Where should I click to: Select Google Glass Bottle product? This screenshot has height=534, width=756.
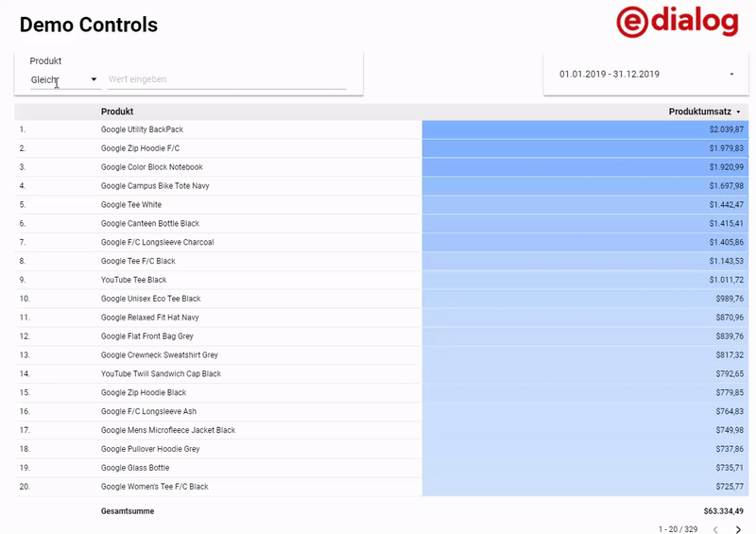135,468
